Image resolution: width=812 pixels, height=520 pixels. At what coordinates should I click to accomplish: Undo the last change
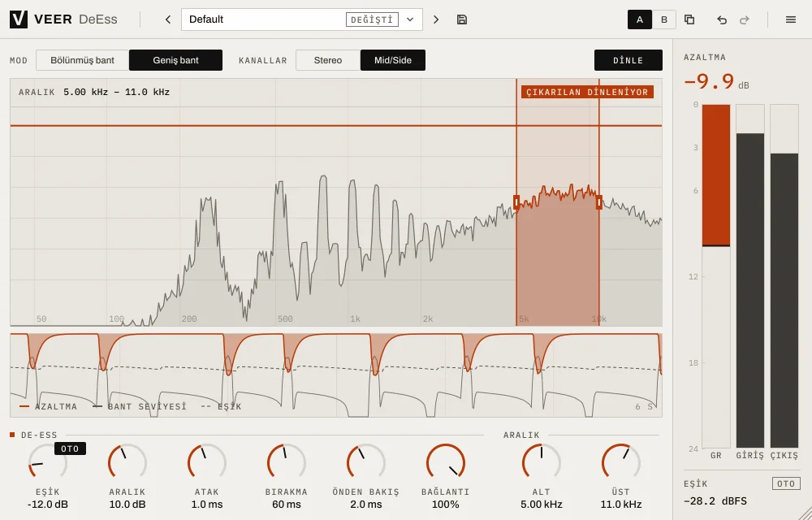(722, 19)
